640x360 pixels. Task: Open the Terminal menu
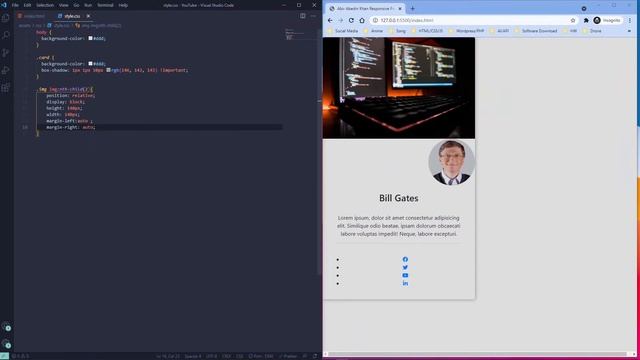[105, 5]
